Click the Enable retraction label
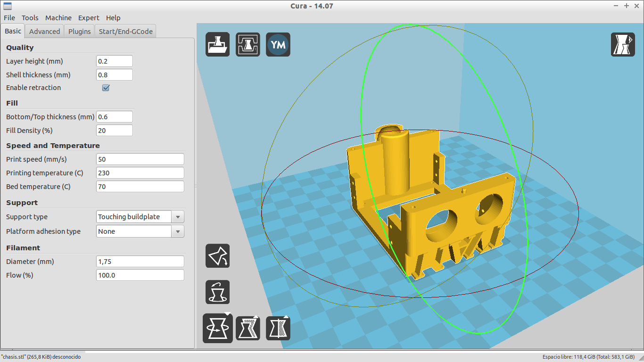 click(33, 88)
